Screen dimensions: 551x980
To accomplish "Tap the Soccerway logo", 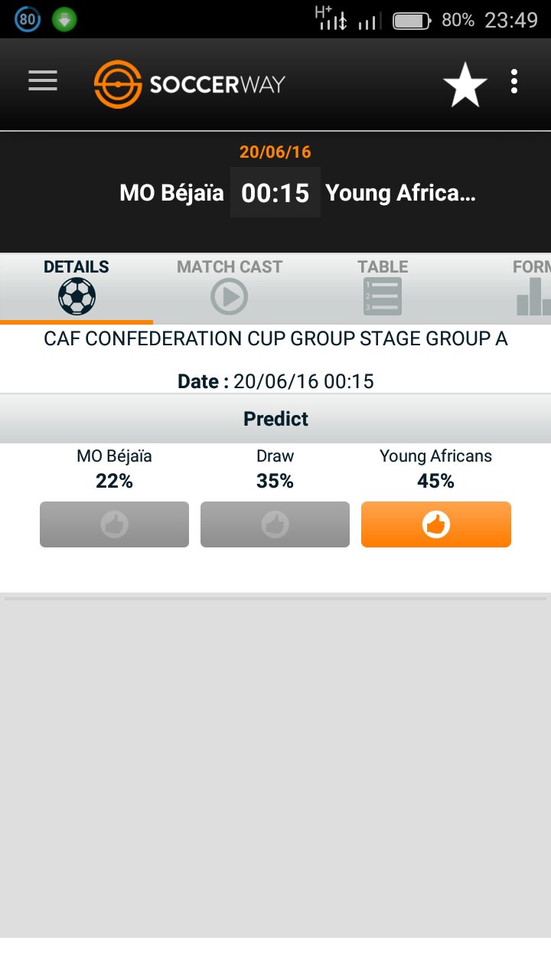I will pos(190,83).
